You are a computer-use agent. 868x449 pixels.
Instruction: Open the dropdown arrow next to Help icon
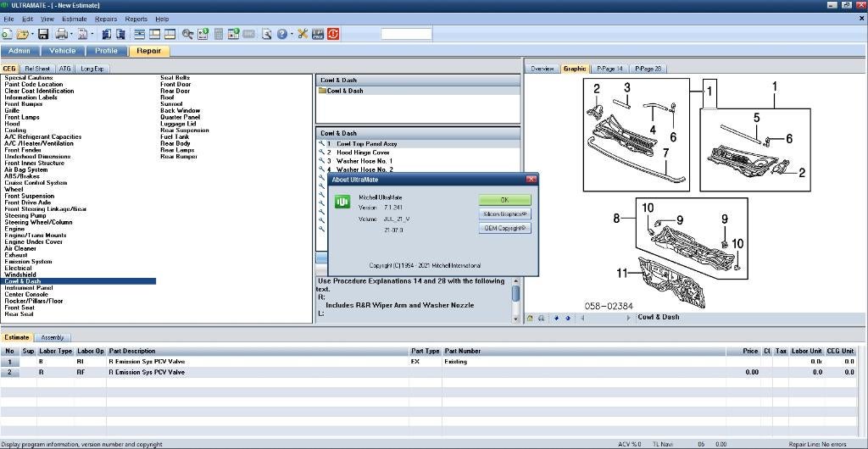pos(292,34)
